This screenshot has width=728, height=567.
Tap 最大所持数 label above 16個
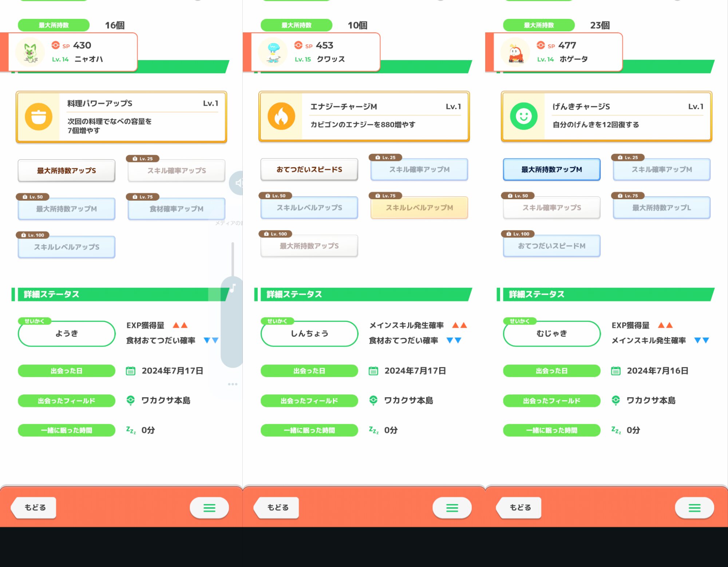pyautogui.click(x=54, y=25)
